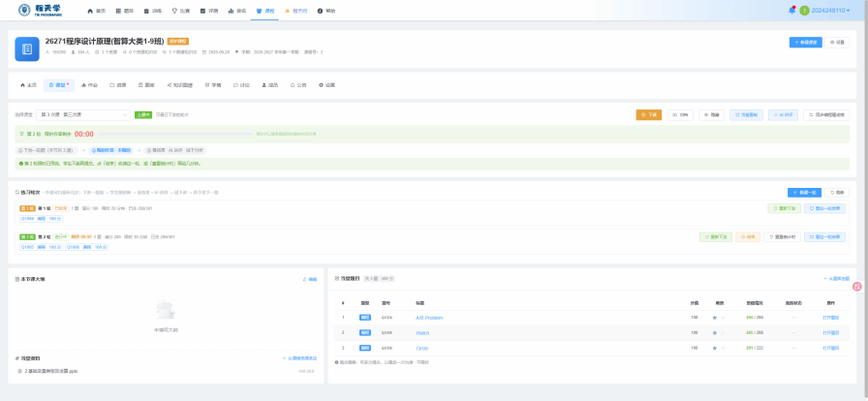The image size is (868, 401).
Task: Open the notification bell icon
Action: (791, 10)
